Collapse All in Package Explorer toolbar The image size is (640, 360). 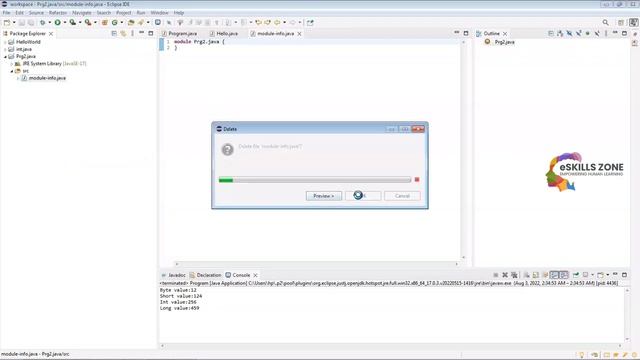[x=114, y=33]
